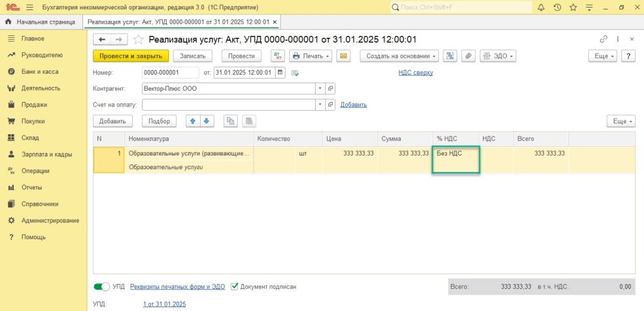Click the envelope icon to send by email
Image resolution: width=644 pixels, height=311 pixels.
pyautogui.click(x=343, y=56)
